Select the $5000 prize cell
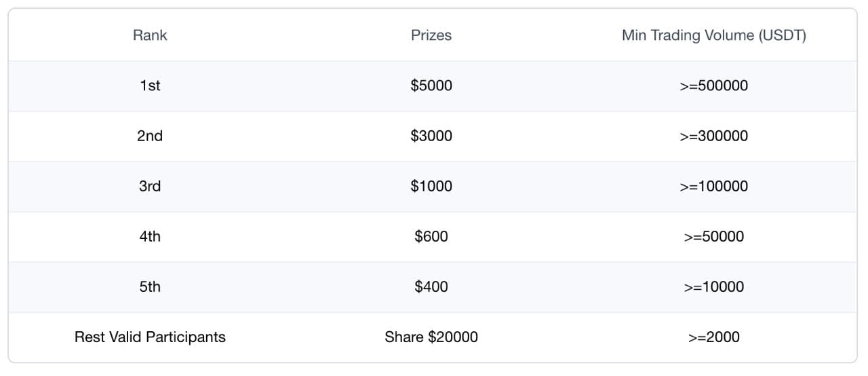The image size is (868, 376). [431, 86]
